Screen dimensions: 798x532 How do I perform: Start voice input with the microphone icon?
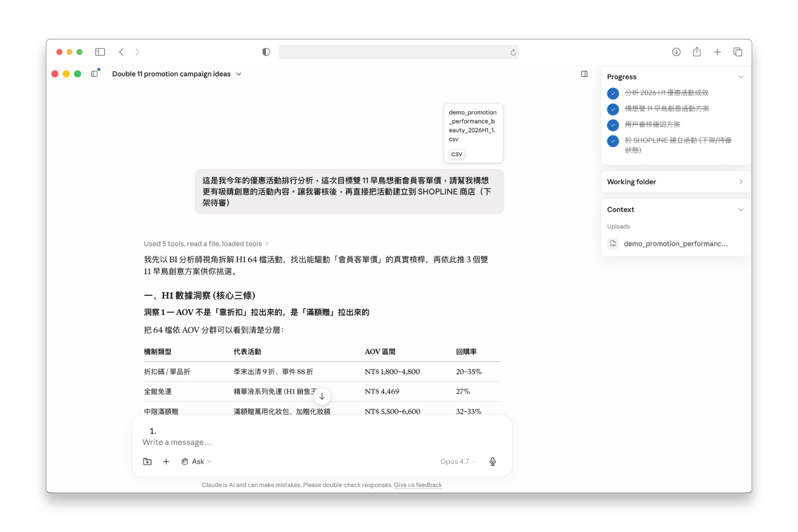pos(493,461)
